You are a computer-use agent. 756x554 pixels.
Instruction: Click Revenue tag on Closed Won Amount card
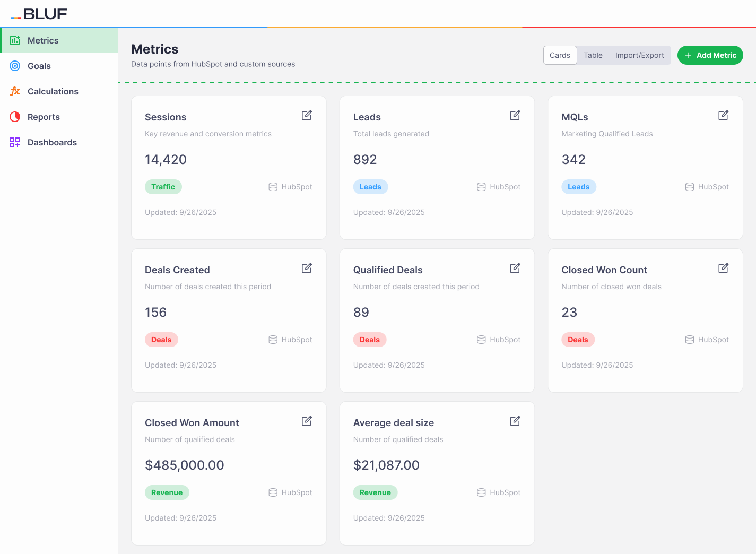(167, 492)
